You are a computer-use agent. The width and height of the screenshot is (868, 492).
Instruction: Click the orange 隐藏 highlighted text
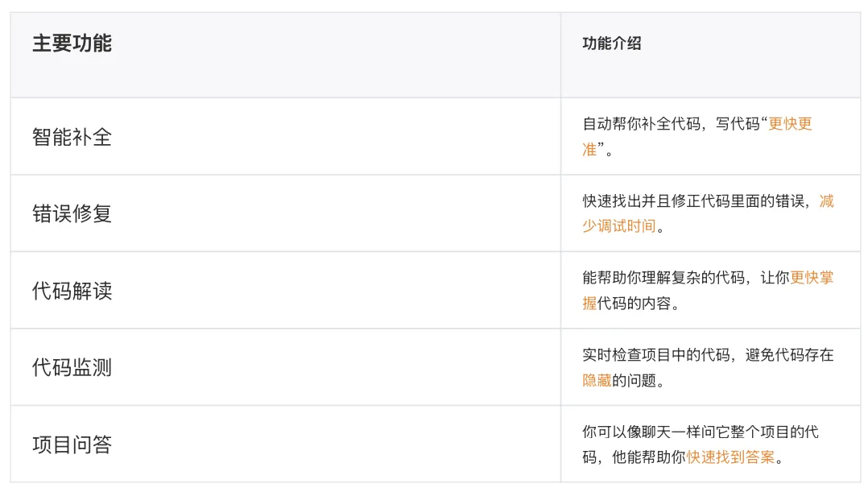pos(597,381)
